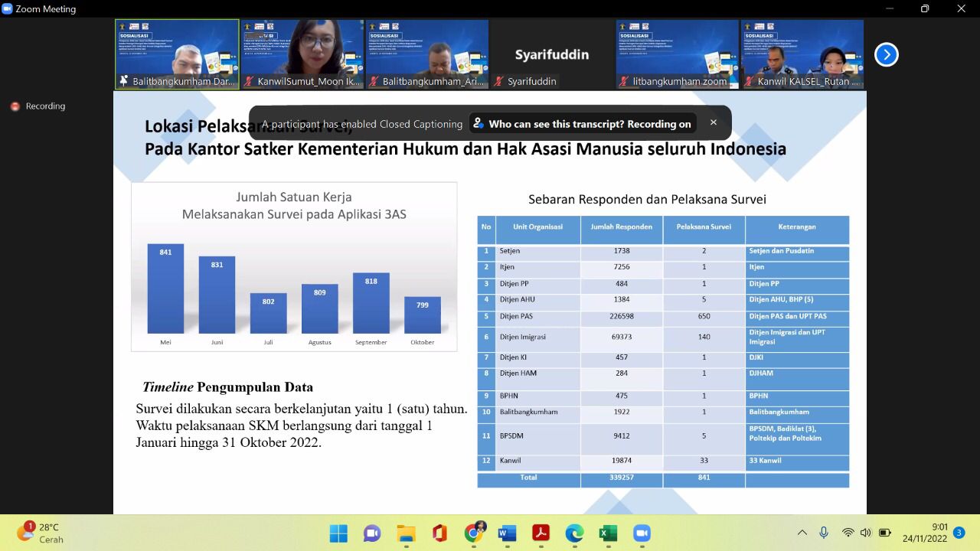Open Microsoft Office app in taskbar
The image size is (980, 551).
coord(439,533)
